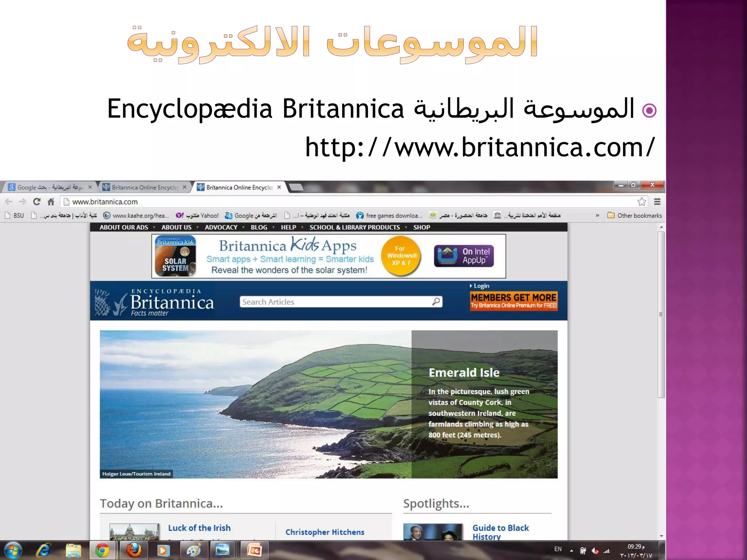747x560 pixels.
Task: Click the Encyclopaedia Britannica logo
Action: point(154,302)
